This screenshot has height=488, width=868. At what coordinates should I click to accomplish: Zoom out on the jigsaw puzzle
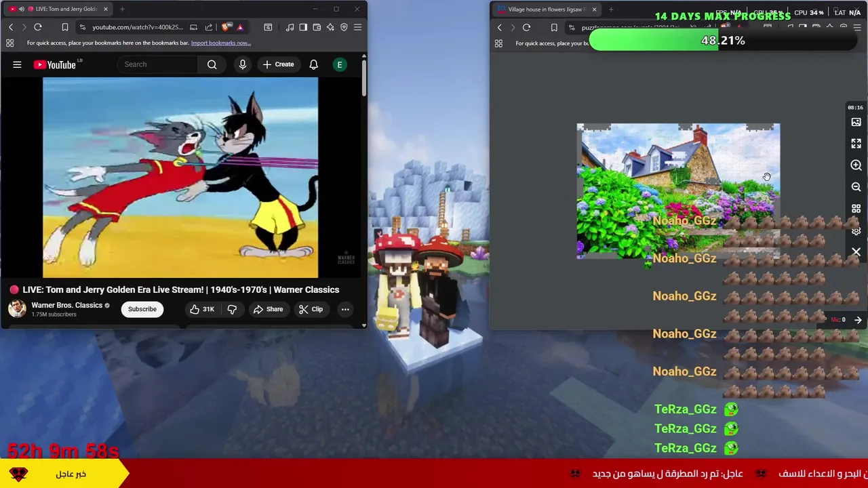tap(856, 187)
